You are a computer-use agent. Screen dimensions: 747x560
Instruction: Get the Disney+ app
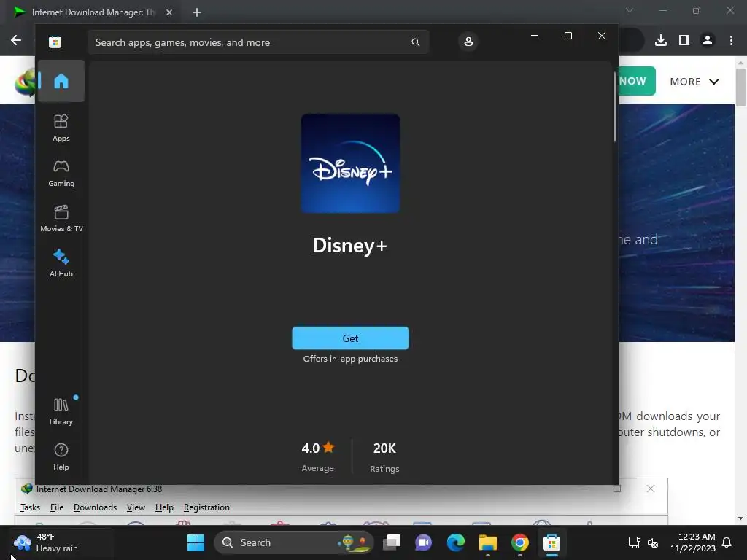tap(350, 338)
